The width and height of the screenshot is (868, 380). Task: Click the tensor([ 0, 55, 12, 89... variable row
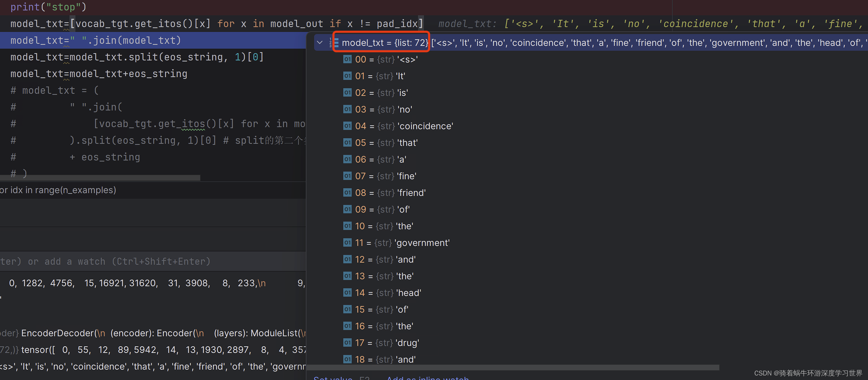153,350
